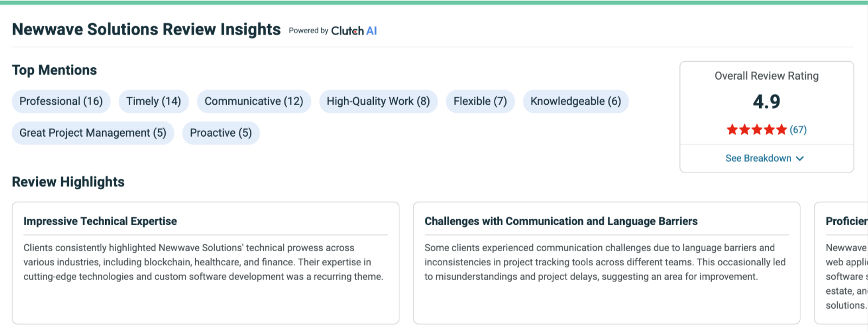
Task: Open the (67) reviews count link
Action: (798, 130)
